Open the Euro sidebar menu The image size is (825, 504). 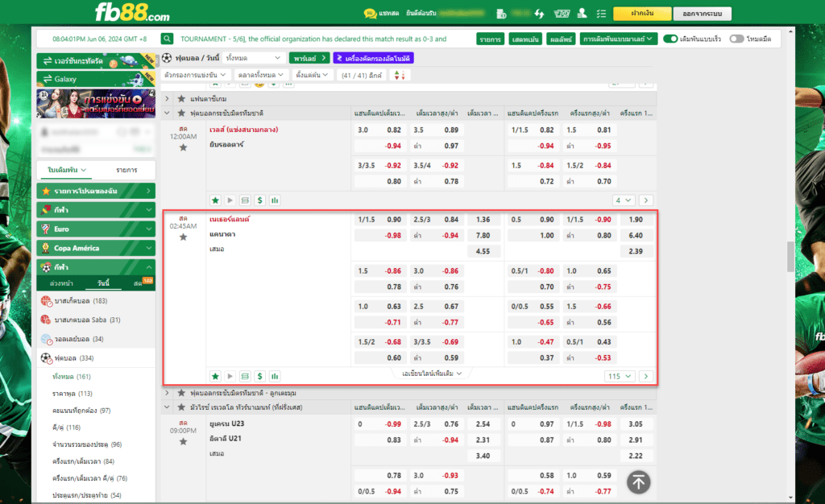(97, 229)
